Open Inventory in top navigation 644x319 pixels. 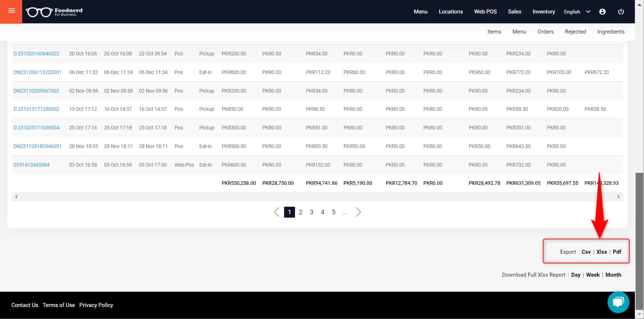pyautogui.click(x=544, y=12)
